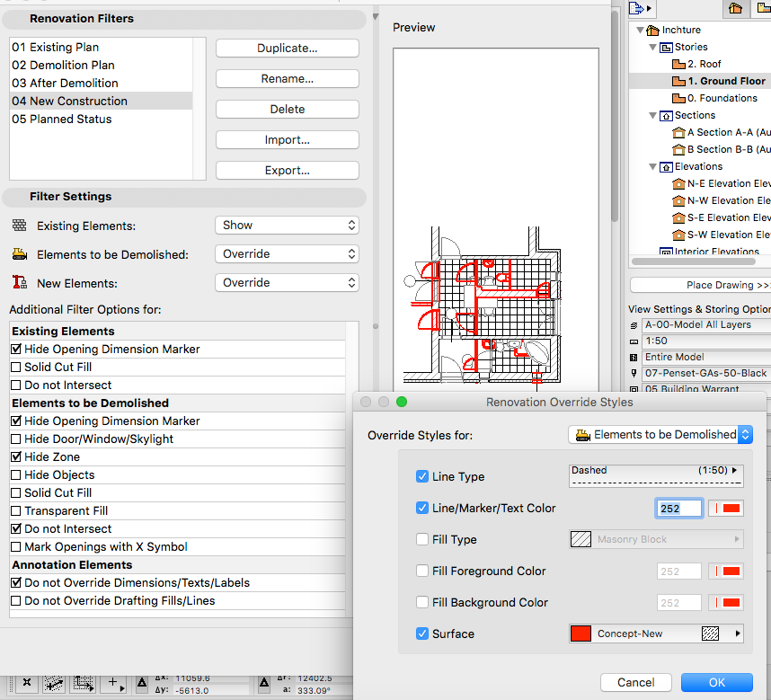The height and width of the screenshot is (700, 771).
Task: Open the Dashed line type selector
Action: click(x=656, y=476)
